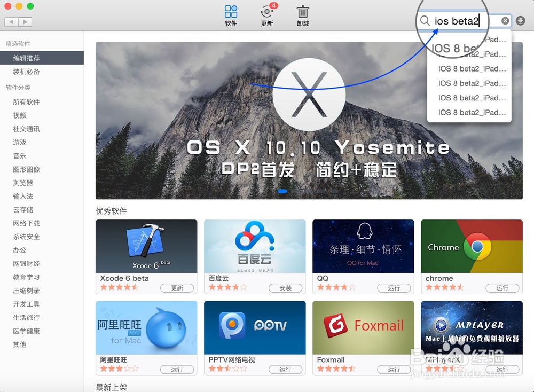Open the QQ for Mac thumbnail

[x=363, y=246]
